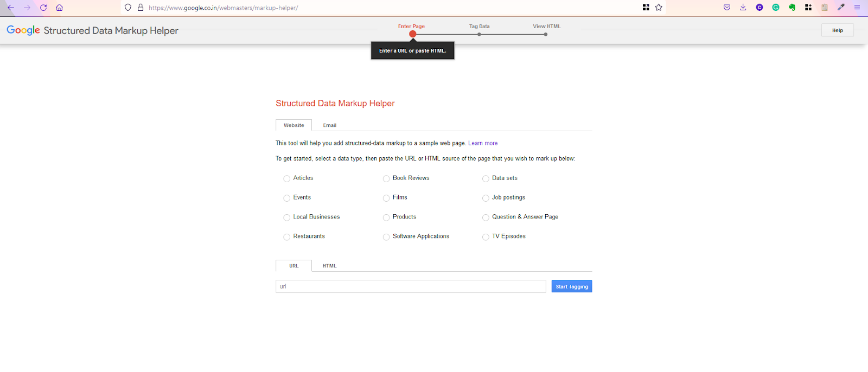Choose the Products data type

pos(386,217)
